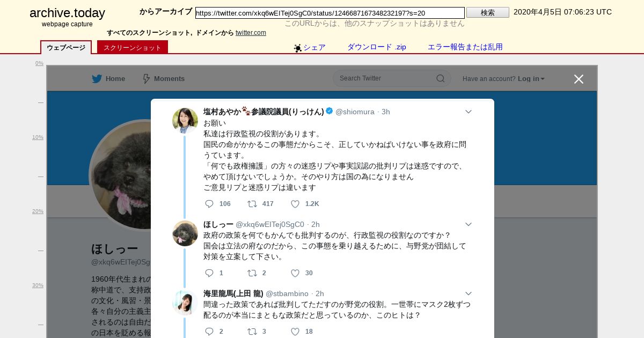Switch to スクリーンショット tab
Viewport: 644px width, 338px height.
133,47
